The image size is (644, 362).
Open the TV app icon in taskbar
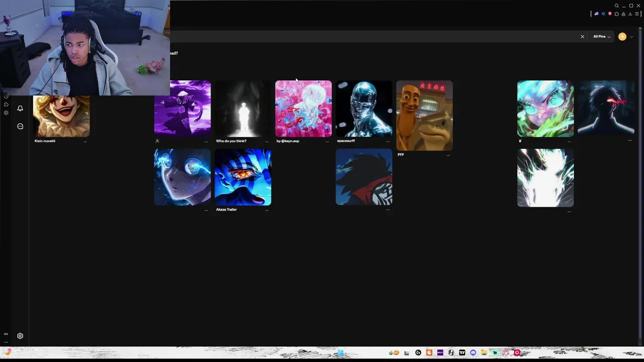tap(462, 352)
